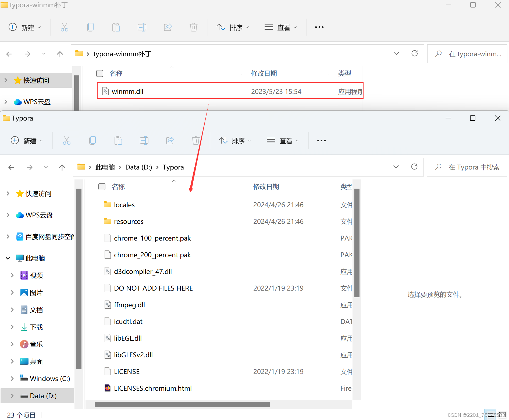Click winmm.dll file icon in patch window
The width and height of the screenshot is (509, 420).
[106, 91]
